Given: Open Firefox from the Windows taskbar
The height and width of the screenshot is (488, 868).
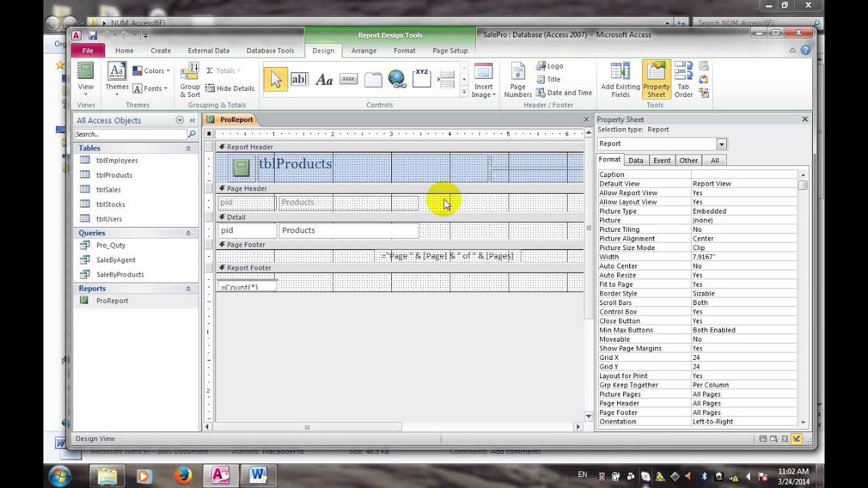Looking at the screenshot, I should (x=182, y=476).
